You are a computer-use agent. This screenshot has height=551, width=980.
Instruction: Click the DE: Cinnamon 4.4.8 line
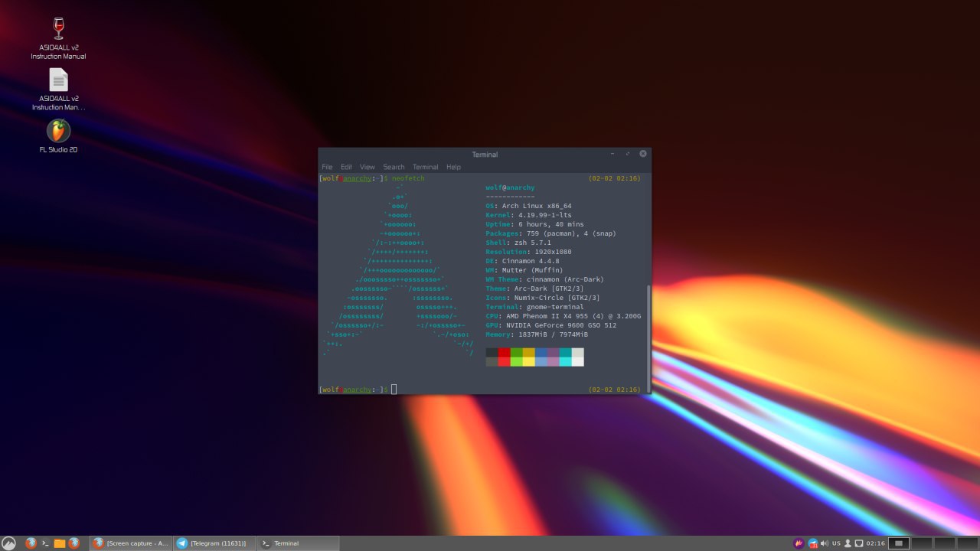pos(522,261)
